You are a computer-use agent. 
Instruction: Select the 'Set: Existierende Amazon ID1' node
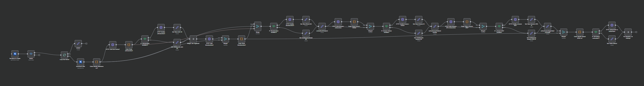[x=419, y=33]
